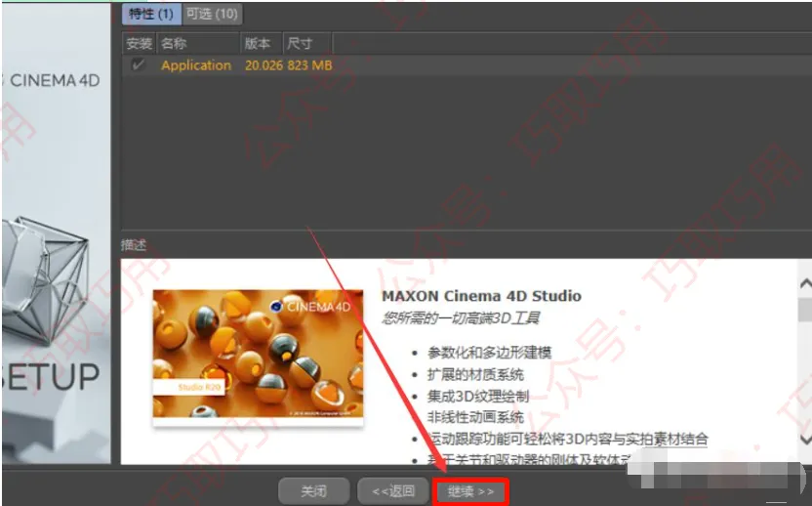Click the 版本 column header

(262, 44)
